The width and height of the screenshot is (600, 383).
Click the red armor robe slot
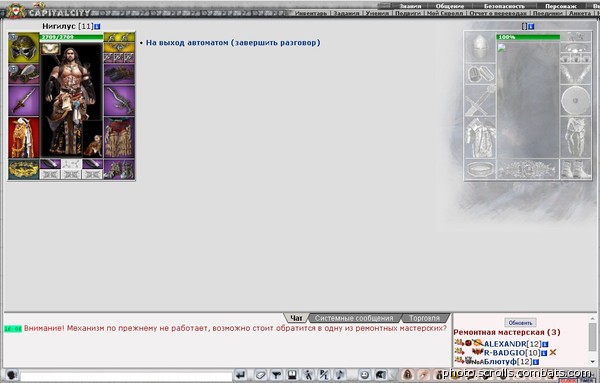point(24,137)
